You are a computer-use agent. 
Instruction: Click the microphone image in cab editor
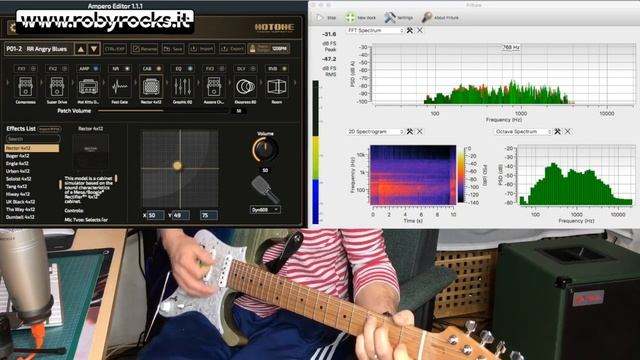point(264,189)
